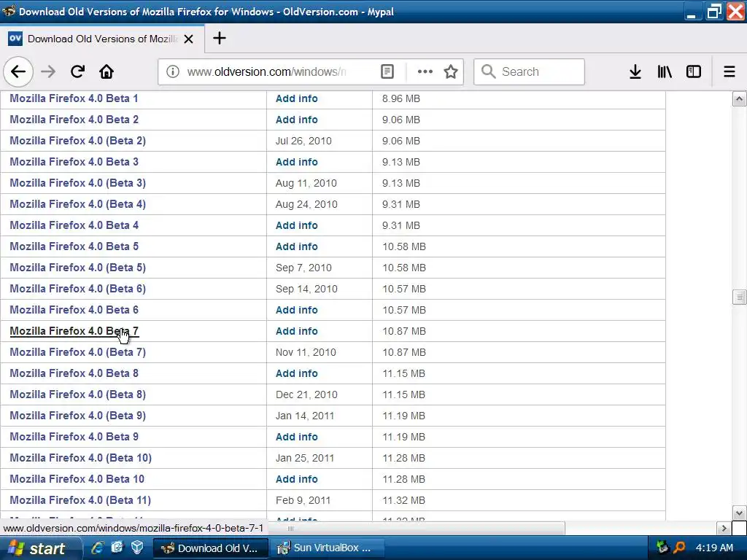Open Mozilla Firefox 4.0 Beta 4 link
Viewport: 747px width, 560px height.
pyautogui.click(x=74, y=225)
